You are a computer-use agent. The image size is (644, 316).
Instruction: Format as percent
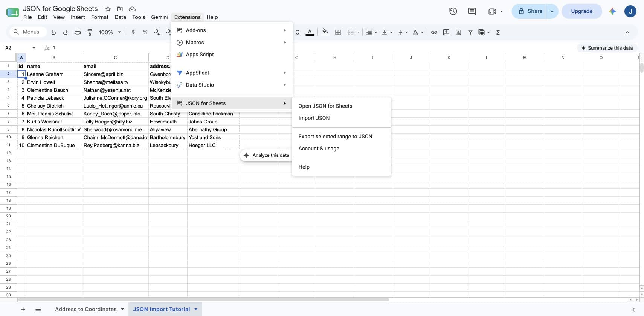145,32
